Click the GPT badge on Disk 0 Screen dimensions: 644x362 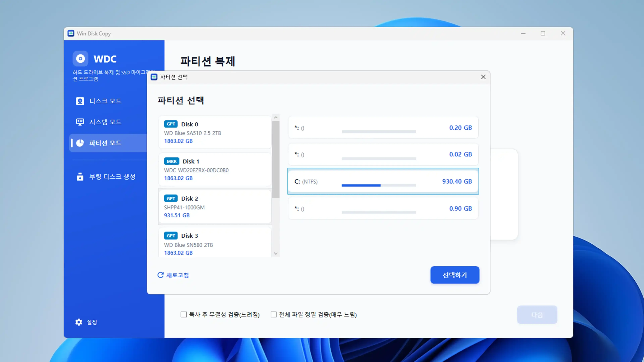click(171, 124)
